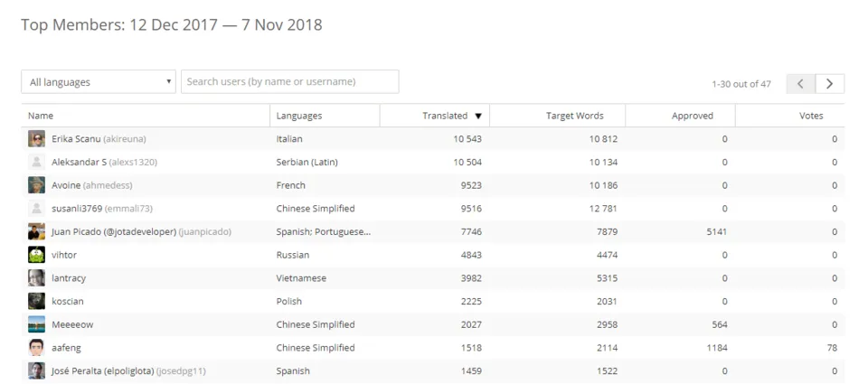868x384 pixels.
Task: Click Meeeeow's landscape avatar
Action: (36, 324)
